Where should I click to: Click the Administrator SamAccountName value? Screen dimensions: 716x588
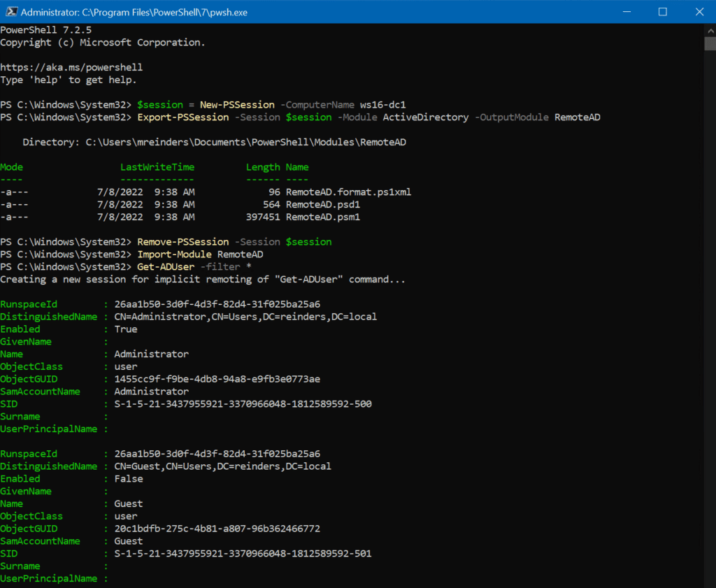(149, 391)
